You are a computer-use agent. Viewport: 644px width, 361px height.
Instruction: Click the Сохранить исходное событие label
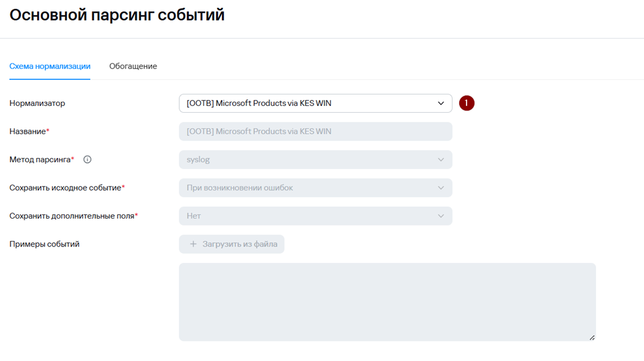67,188
